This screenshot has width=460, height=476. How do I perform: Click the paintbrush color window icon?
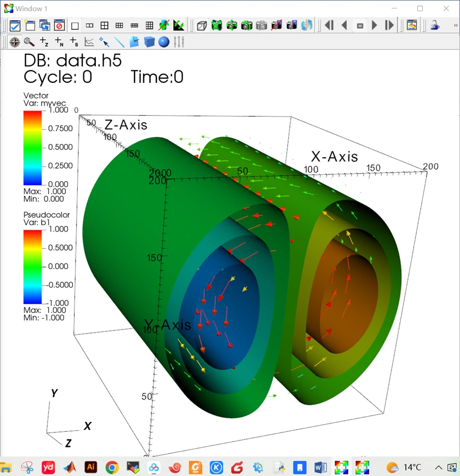[412, 25]
